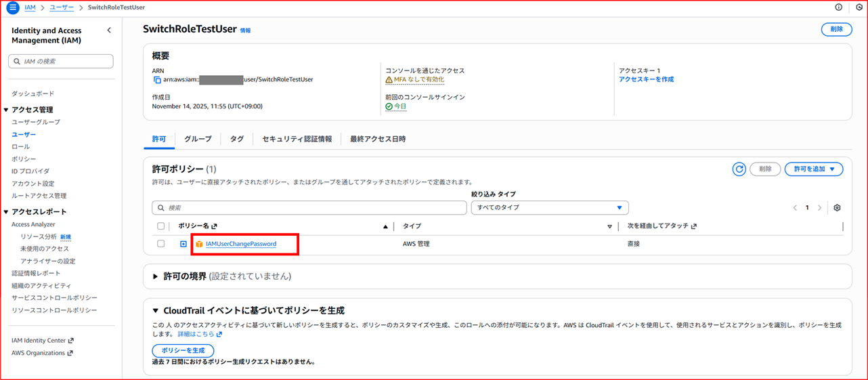Image resolution: width=868 pixels, height=380 pixels.
Task: Click external link icon beside 次を経由してアタッチ
Action: [693, 226]
